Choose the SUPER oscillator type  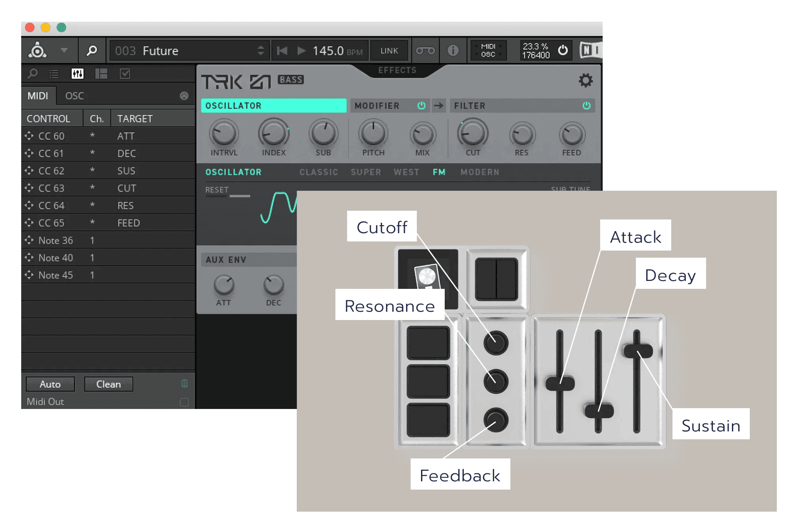(366, 172)
